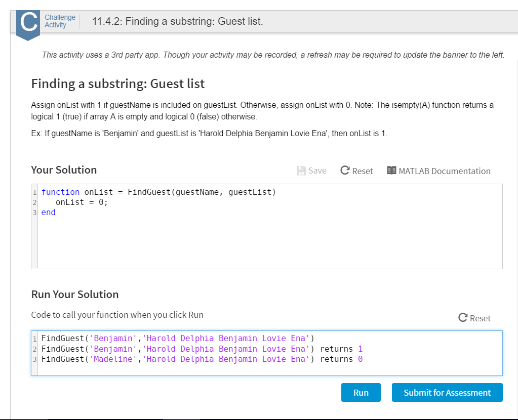
Task: Click the Save disk icon
Action: pos(301,171)
